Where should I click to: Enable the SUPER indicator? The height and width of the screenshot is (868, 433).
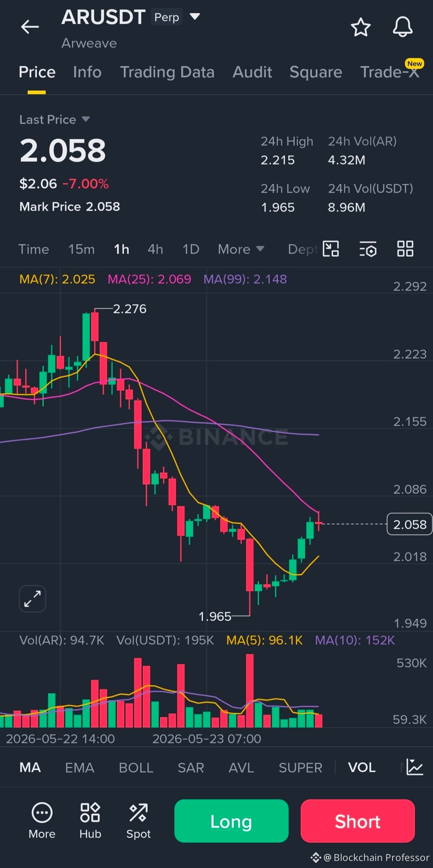[x=300, y=768]
